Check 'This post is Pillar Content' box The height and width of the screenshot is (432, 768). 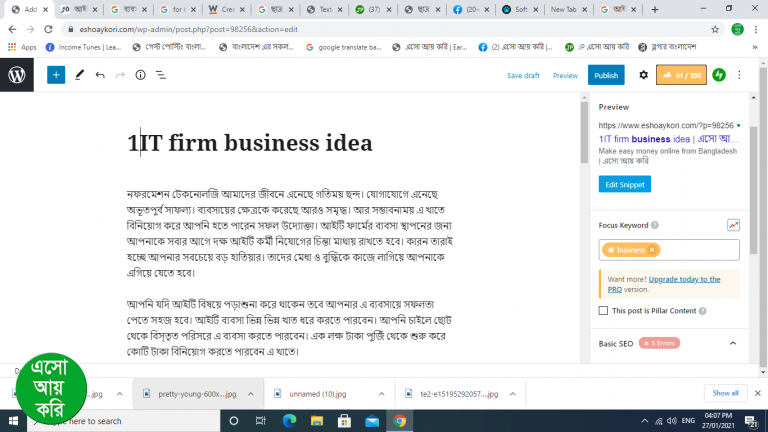pyautogui.click(x=603, y=311)
